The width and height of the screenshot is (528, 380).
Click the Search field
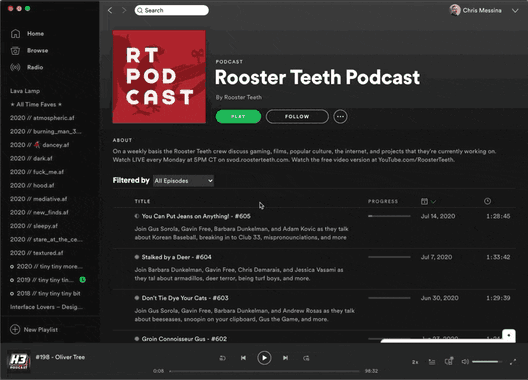tap(172, 10)
